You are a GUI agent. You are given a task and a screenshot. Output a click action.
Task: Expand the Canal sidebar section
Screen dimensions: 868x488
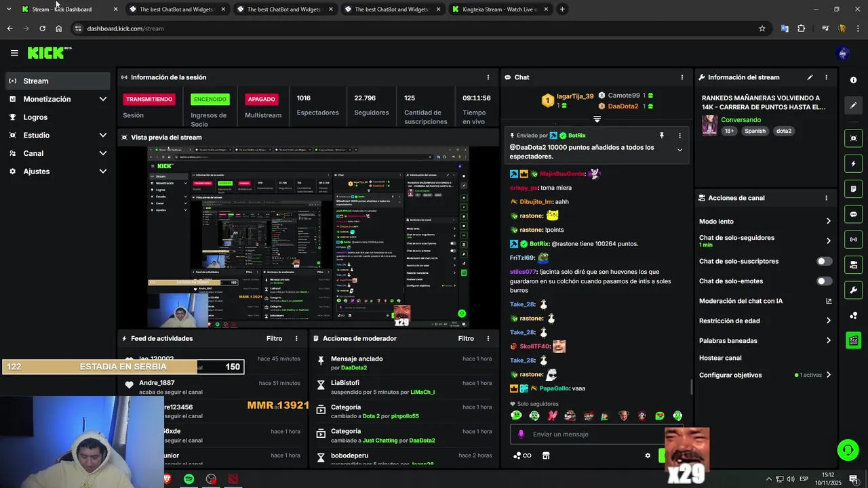click(103, 153)
